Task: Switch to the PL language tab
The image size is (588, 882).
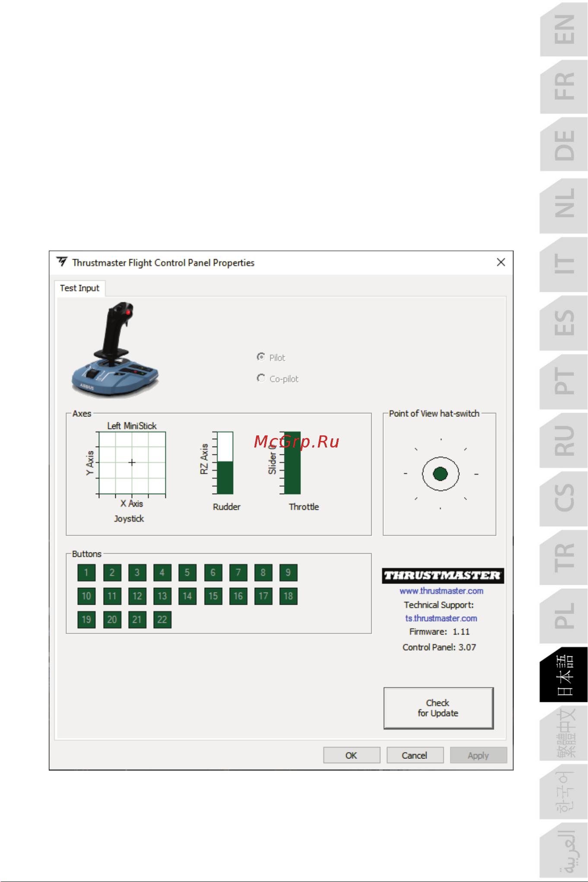Action: [x=564, y=616]
